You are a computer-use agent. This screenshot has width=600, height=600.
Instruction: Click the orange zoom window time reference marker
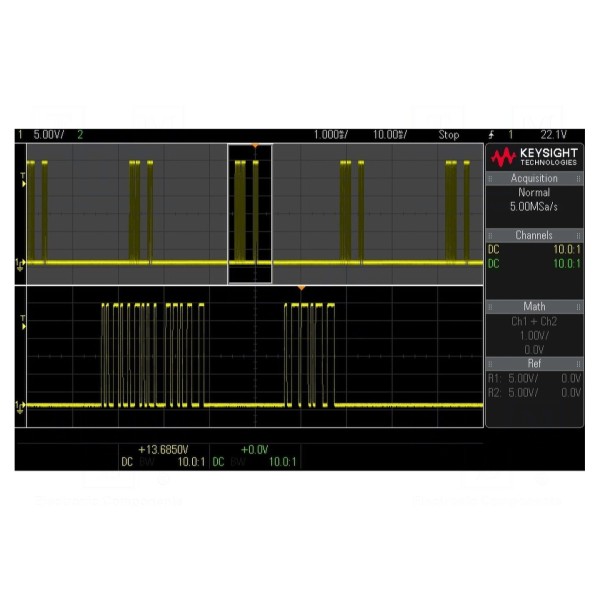coord(302,289)
